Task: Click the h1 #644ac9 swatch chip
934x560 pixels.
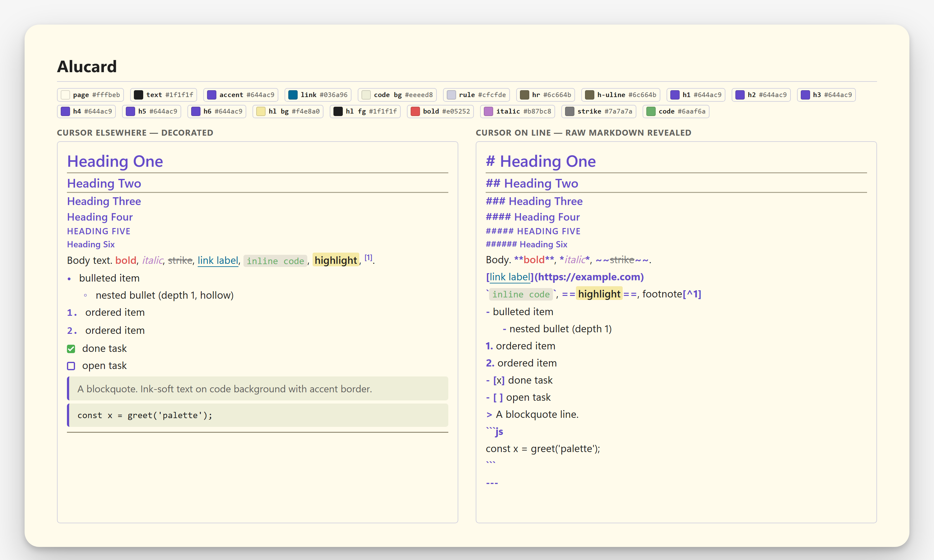Action: pyautogui.click(x=696, y=95)
